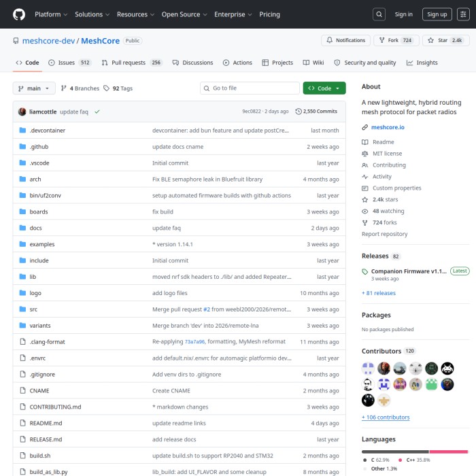Click the Go to file search field
This screenshot has height=476, width=476.
250,88
